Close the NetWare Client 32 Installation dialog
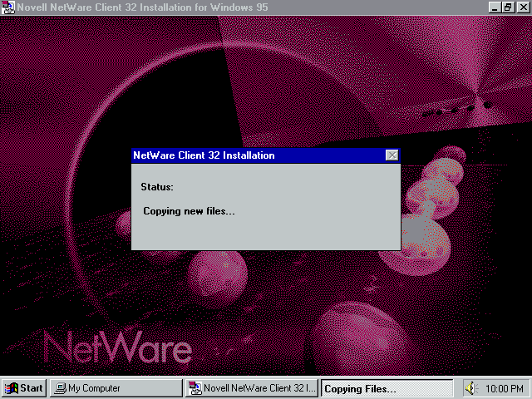This screenshot has height=399, width=532. (392, 155)
